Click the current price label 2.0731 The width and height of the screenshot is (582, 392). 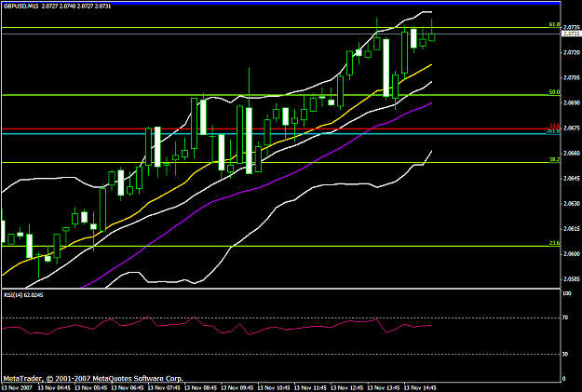point(571,34)
